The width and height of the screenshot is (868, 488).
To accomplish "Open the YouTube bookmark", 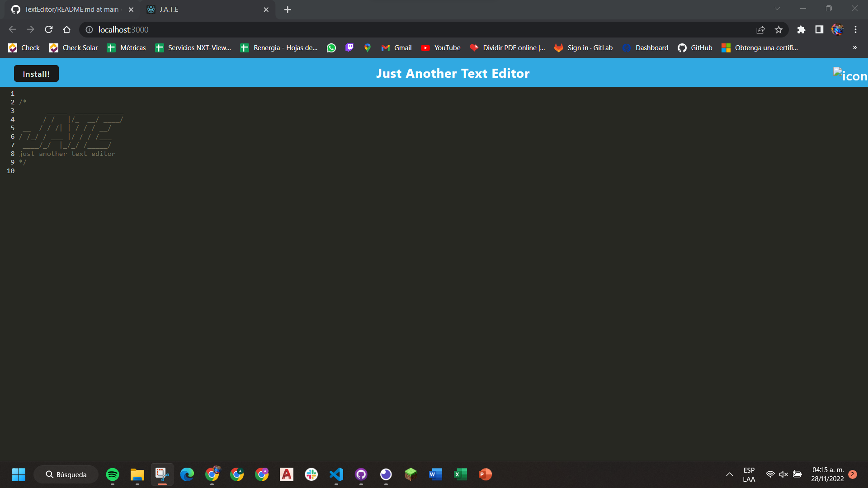I will 441,47.
